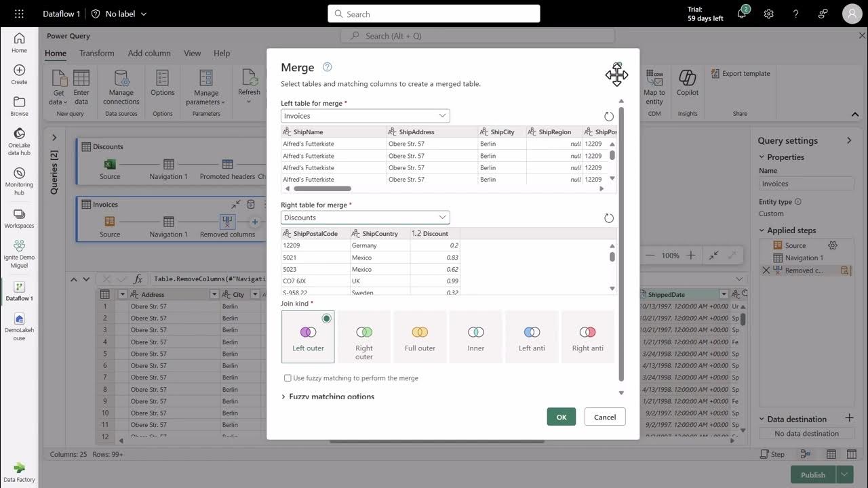Open Manage parameters dropdown
The image size is (868, 488).
point(206,87)
